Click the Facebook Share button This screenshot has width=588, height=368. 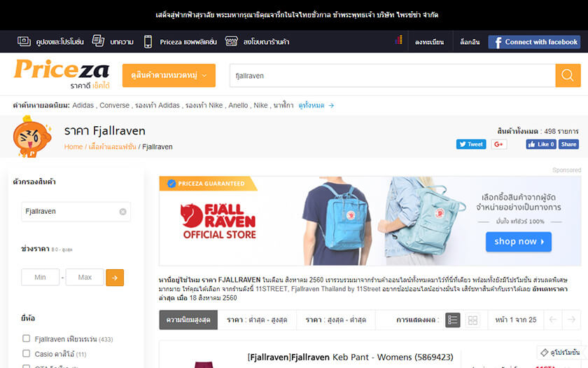[568, 144]
